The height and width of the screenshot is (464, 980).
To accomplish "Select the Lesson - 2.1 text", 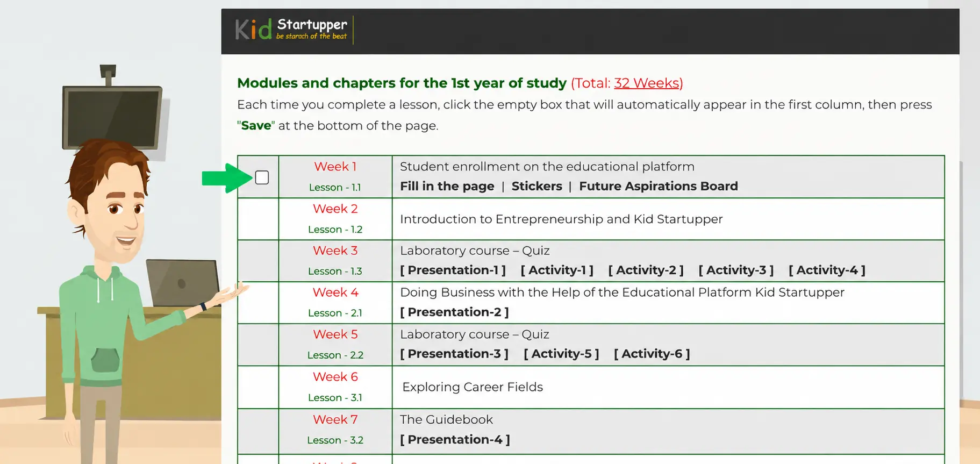I will [335, 313].
